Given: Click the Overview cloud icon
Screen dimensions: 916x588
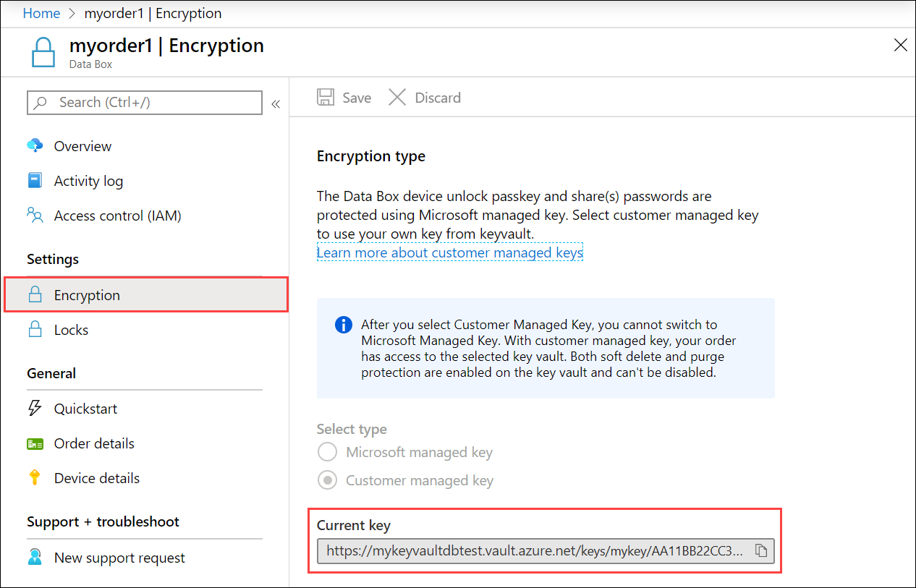Looking at the screenshot, I should [x=35, y=145].
